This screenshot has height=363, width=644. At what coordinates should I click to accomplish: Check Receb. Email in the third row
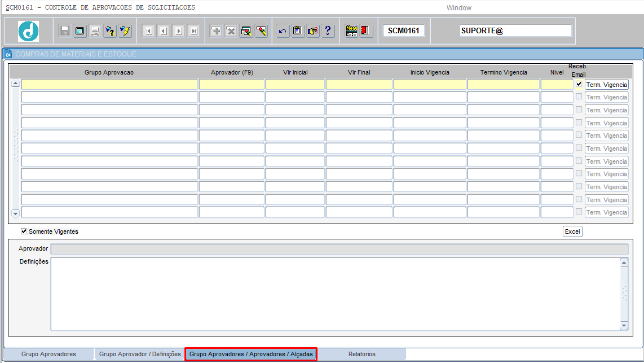tap(579, 110)
